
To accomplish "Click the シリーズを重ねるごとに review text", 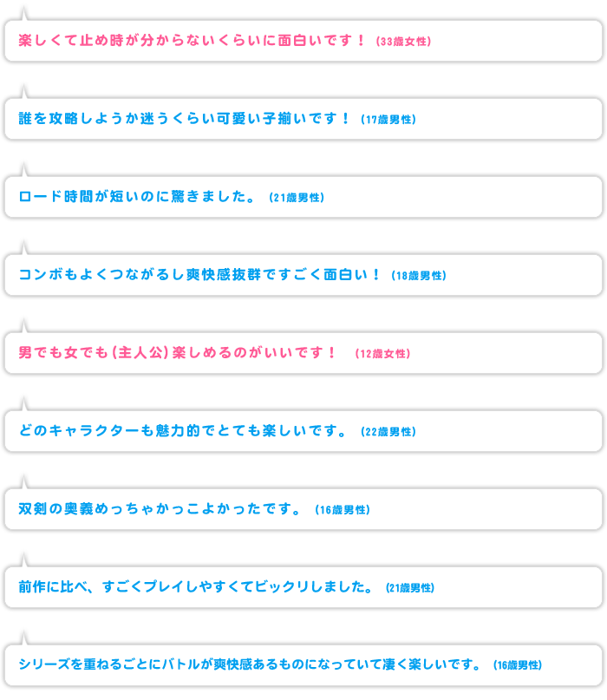I will (x=250, y=664).
